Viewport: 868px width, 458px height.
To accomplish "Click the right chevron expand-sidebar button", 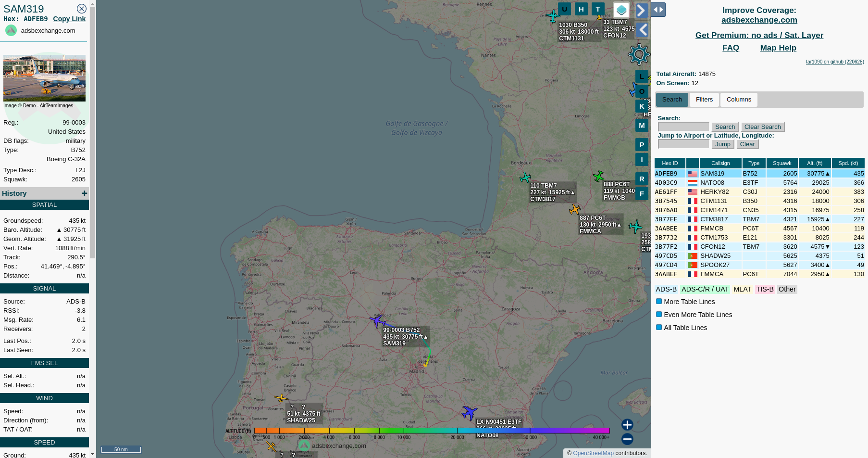I will pyautogui.click(x=642, y=11).
